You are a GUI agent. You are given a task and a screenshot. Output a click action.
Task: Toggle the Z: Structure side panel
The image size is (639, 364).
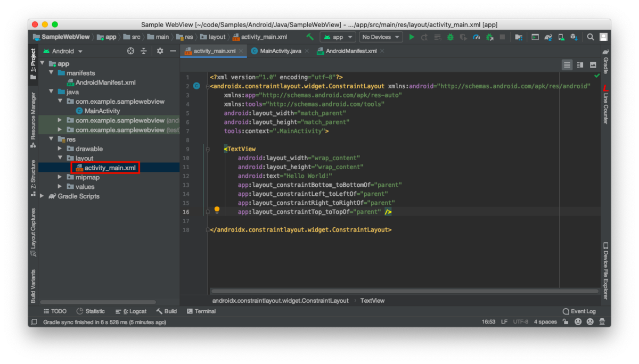click(34, 178)
